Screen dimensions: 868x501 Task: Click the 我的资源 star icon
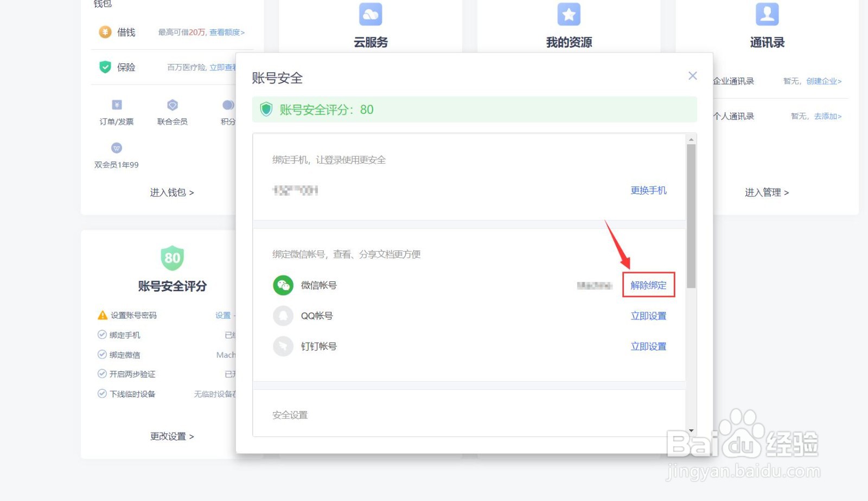tap(569, 14)
